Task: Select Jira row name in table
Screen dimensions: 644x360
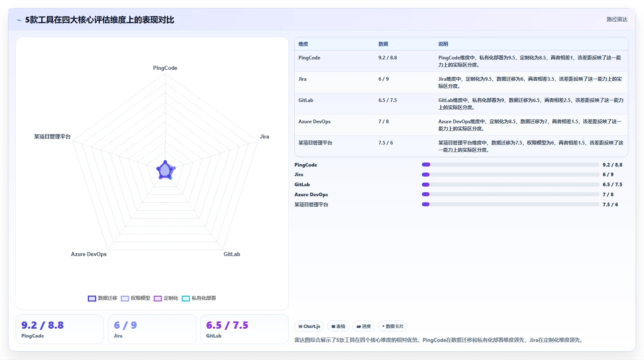Action: click(x=302, y=79)
